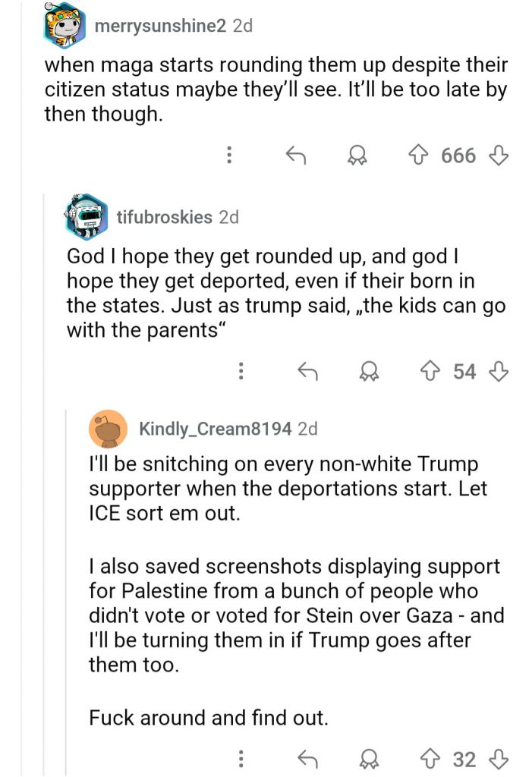Tap tifubroskies' robot avatar
The width and height of the screenshot is (532, 777).
[x=87, y=215]
